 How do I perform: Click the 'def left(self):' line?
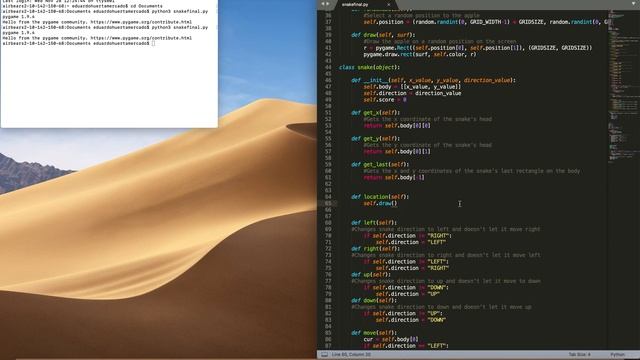click(374, 223)
